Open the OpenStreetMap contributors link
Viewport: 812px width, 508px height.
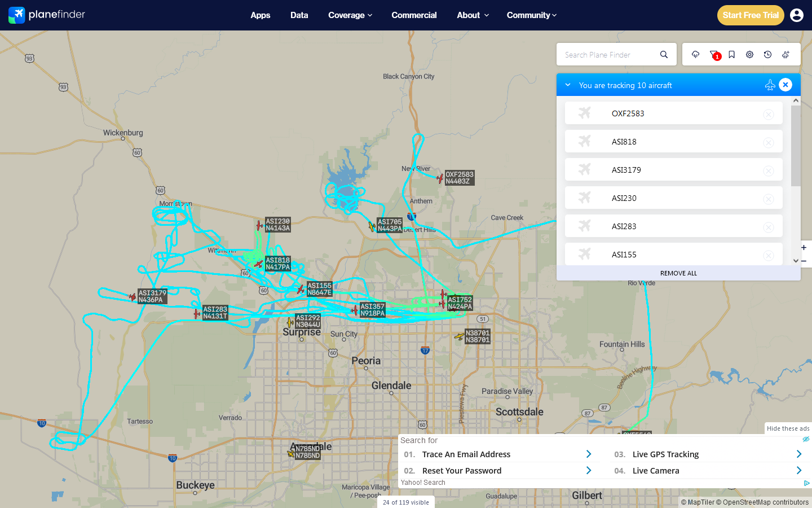click(762, 502)
